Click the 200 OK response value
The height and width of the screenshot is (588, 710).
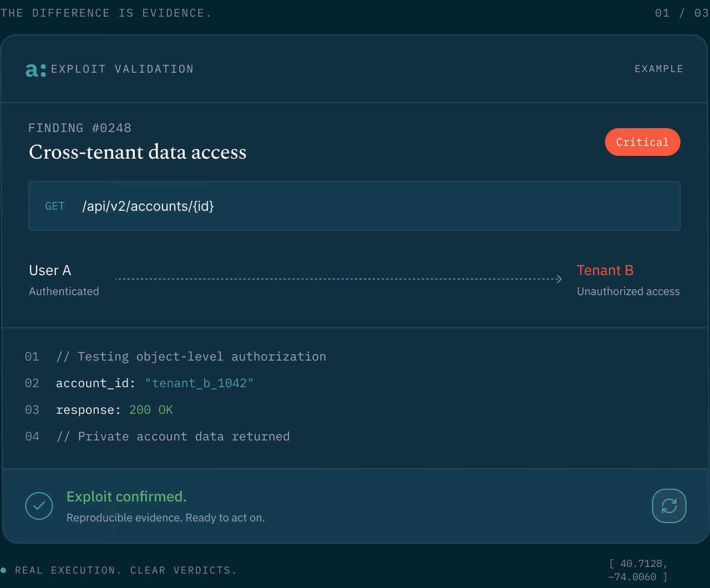[x=151, y=410]
